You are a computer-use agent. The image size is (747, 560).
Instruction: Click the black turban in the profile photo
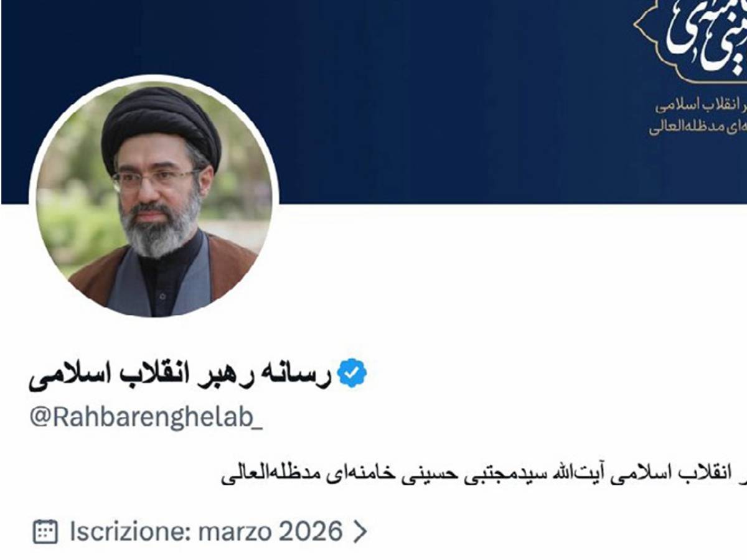point(161,128)
